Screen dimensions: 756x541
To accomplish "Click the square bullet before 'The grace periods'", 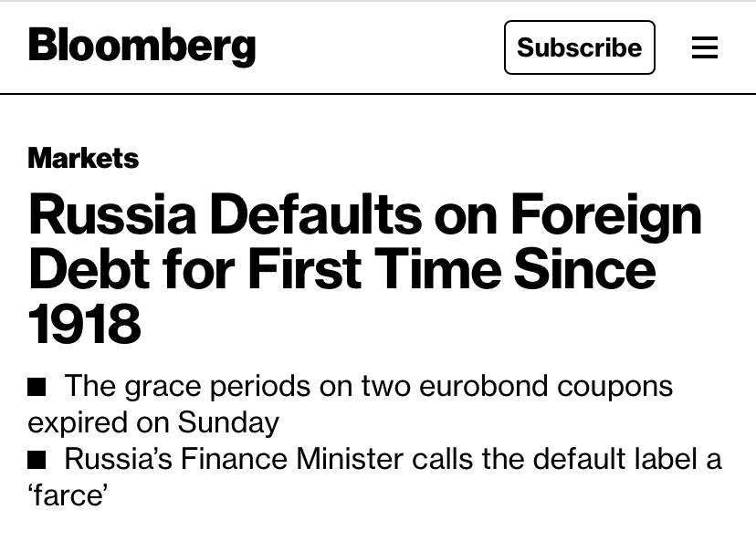I will click(37, 386).
